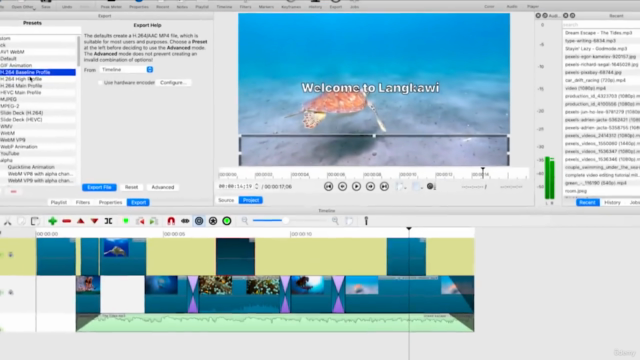This screenshot has height=360, width=640.
Task: Click the Zoom Timeline to Fit icon
Action: (x=349, y=221)
